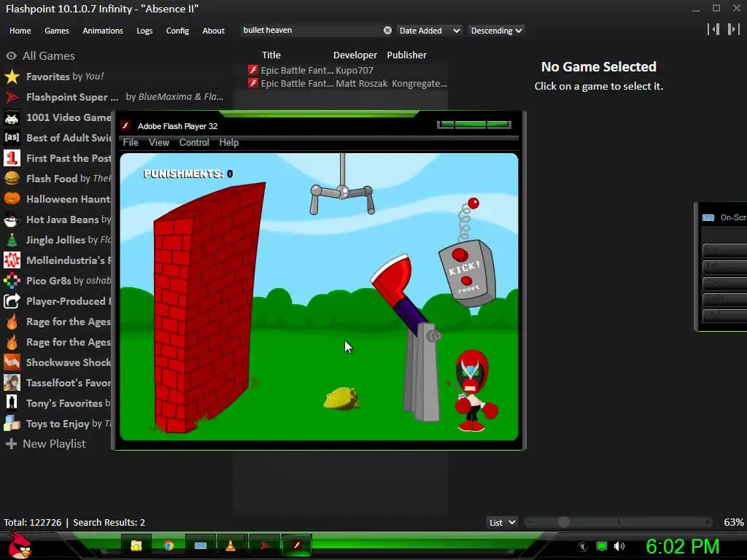747x560 pixels.
Task: Open the Games tab
Action: point(57,31)
